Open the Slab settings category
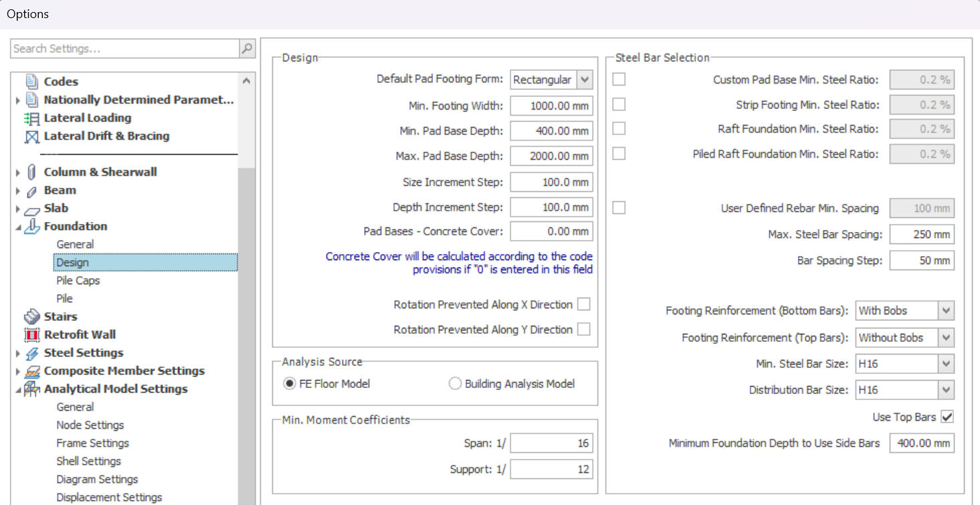This screenshot has height=505, width=980. (56, 209)
